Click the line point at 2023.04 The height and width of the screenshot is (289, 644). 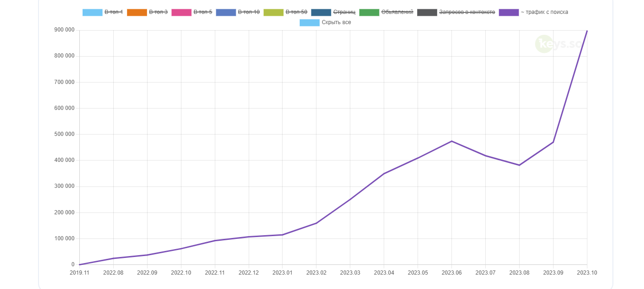384,173
